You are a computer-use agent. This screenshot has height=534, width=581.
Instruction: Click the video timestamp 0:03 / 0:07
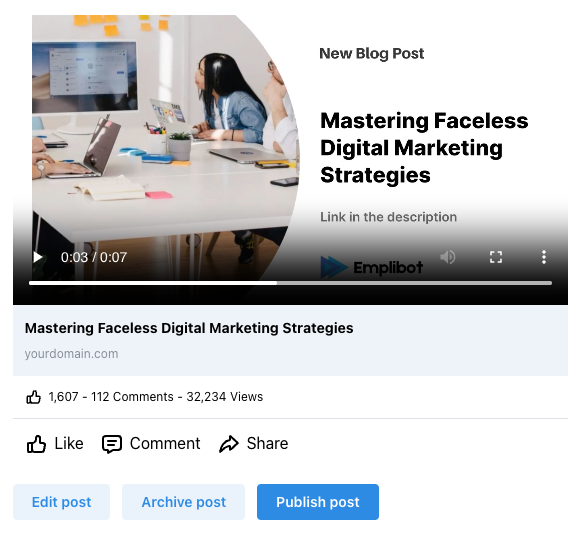pyautogui.click(x=94, y=257)
